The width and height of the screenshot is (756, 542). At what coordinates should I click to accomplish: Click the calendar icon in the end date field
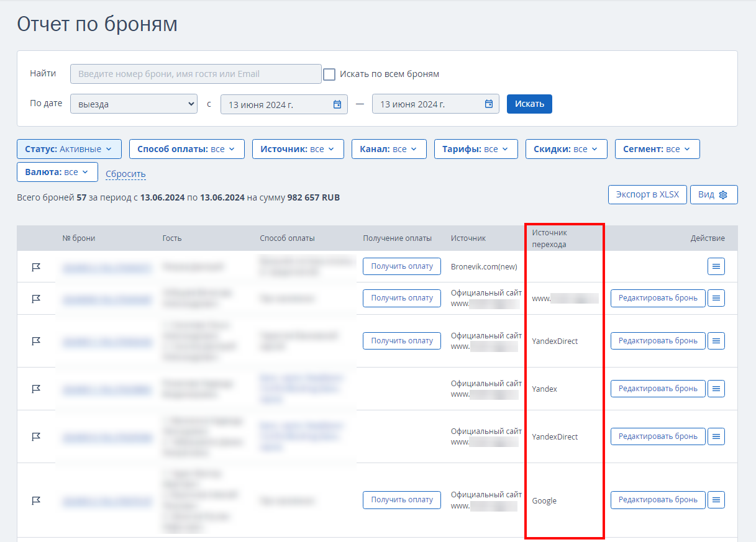(x=489, y=104)
